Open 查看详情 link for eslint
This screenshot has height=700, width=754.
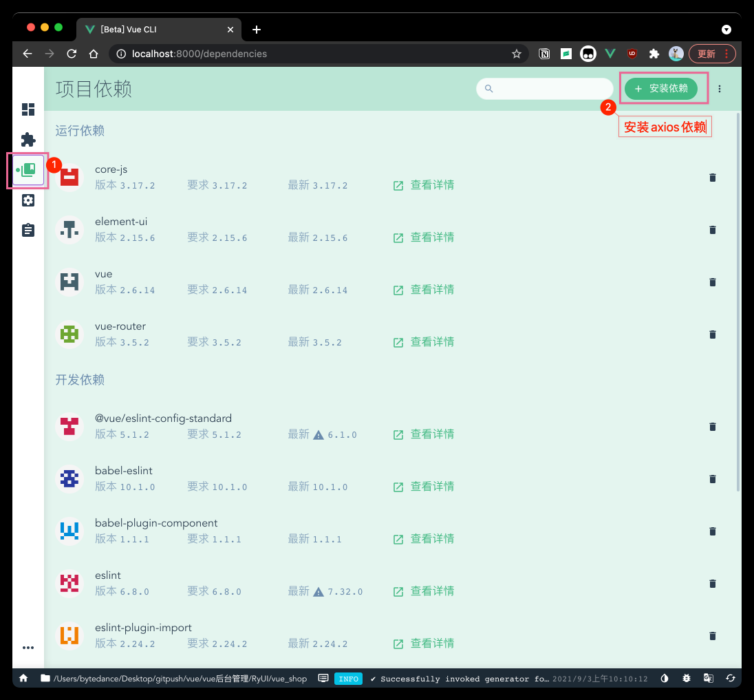pyautogui.click(x=424, y=591)
